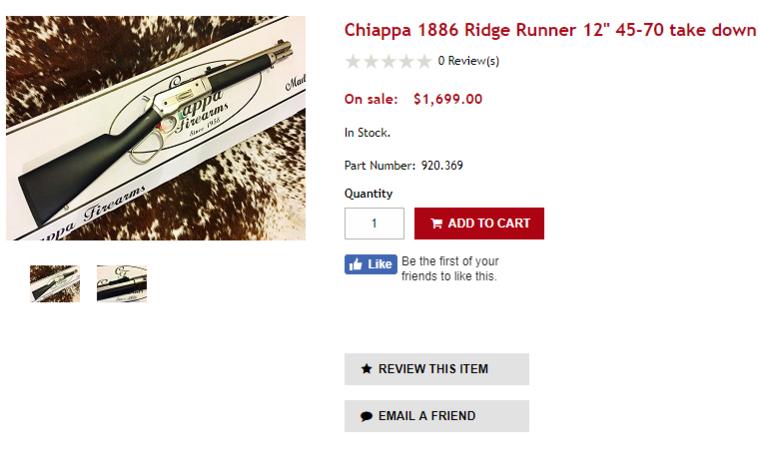
Task: Select the first product thumbnail
Action: (55, 283)
